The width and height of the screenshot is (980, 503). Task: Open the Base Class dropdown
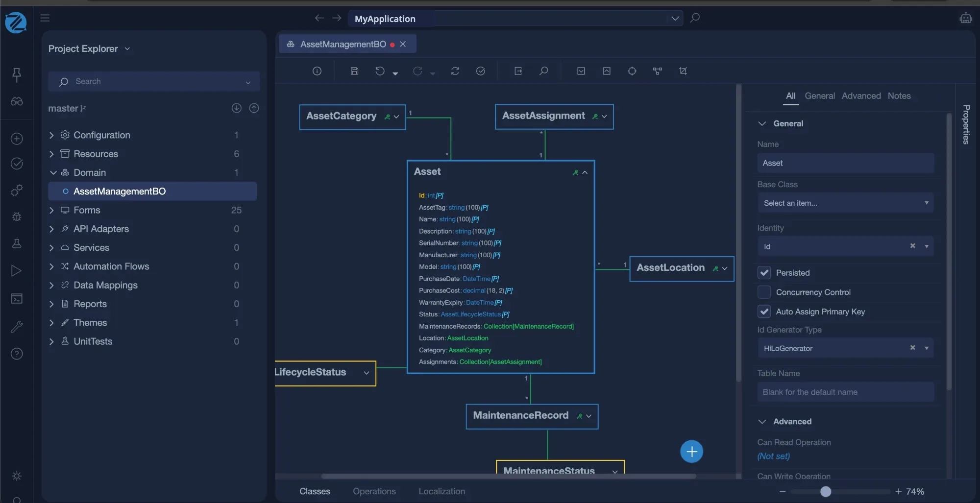(846, 203)
